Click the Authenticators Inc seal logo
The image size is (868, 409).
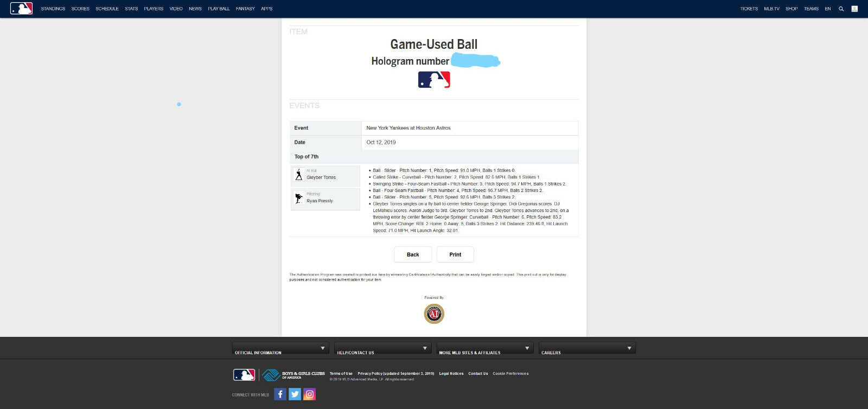pos(434,314)
